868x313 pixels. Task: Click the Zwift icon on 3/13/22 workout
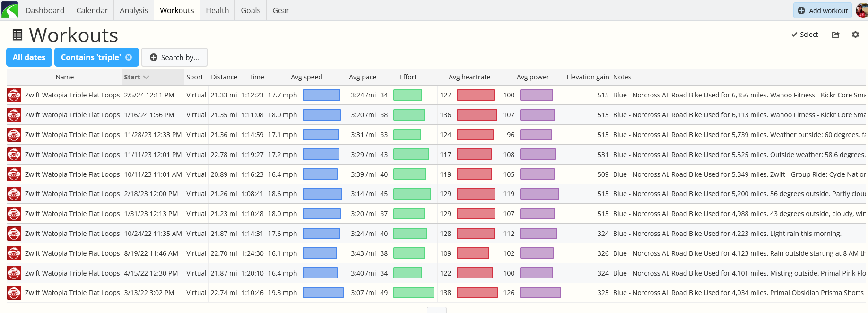tap(14, 293)
